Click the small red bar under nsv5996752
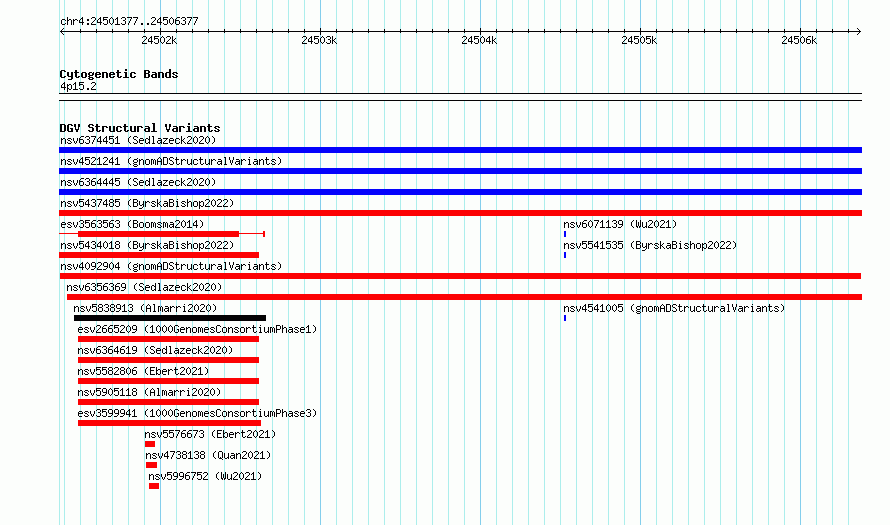The image size is (890, 525). tap(154, 486)
